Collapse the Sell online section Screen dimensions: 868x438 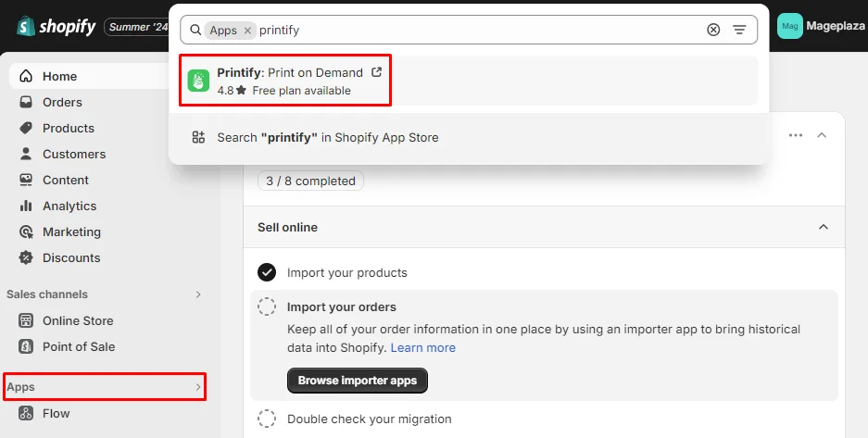[824, 227]
